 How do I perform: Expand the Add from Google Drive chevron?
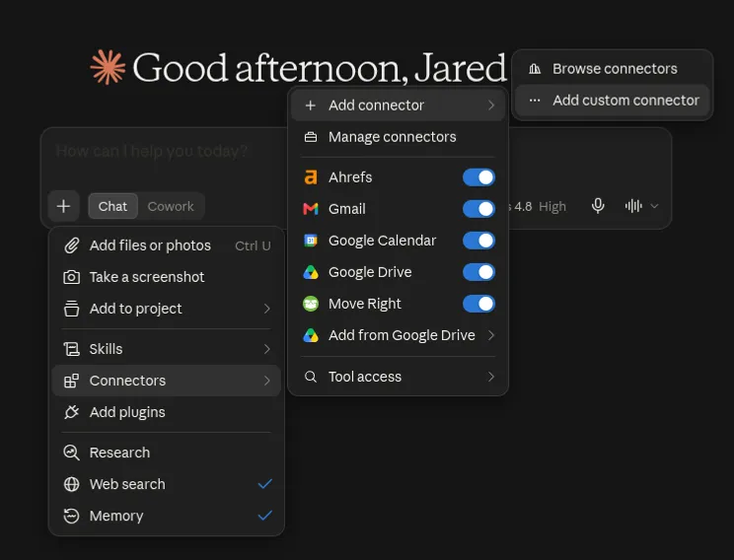pos(491,335)
